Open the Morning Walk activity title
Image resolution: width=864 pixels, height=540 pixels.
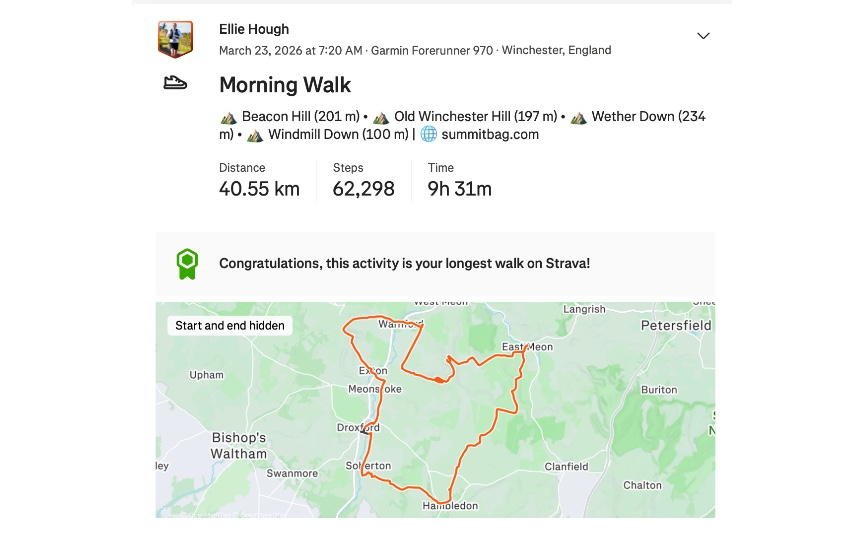point(285,85)
